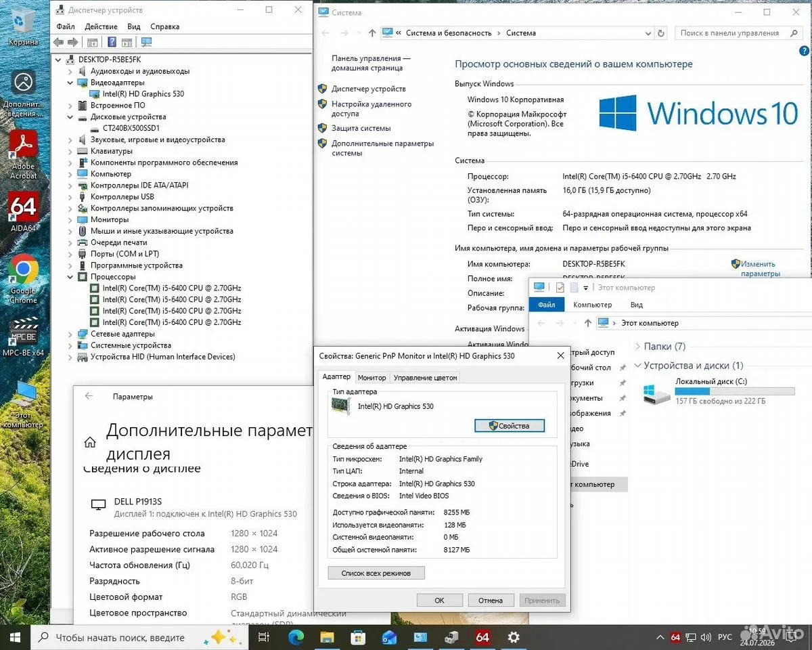Expand the Папки (7) group
812x650 pixels.
pyautogui.click(x=637, y=346)
